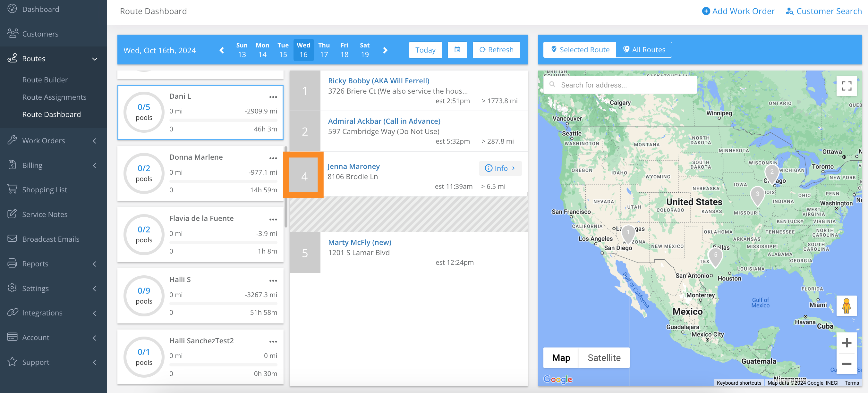The height and width of the screenshot is (393, 868).
Task: Open the Shopping List cart icon
Action: coord(12,189)
